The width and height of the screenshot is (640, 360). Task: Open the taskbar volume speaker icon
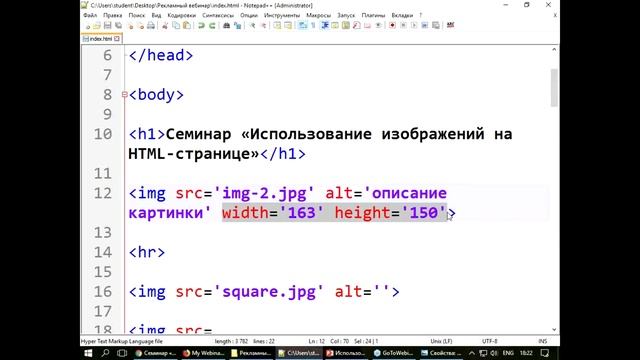pos(494,353)
